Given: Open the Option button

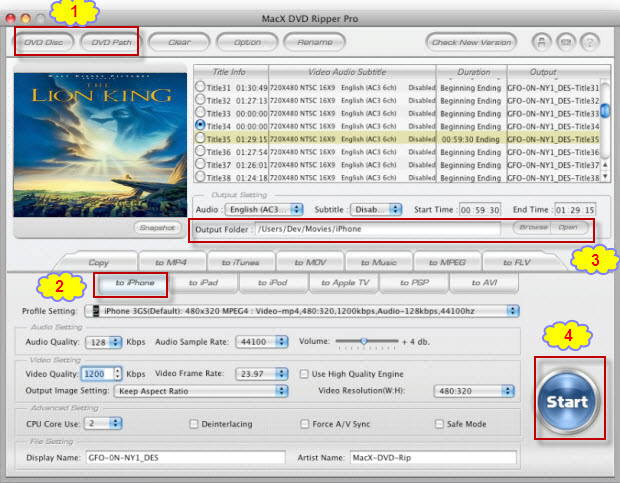Looking at the screenshot, I should coord(247,42).
